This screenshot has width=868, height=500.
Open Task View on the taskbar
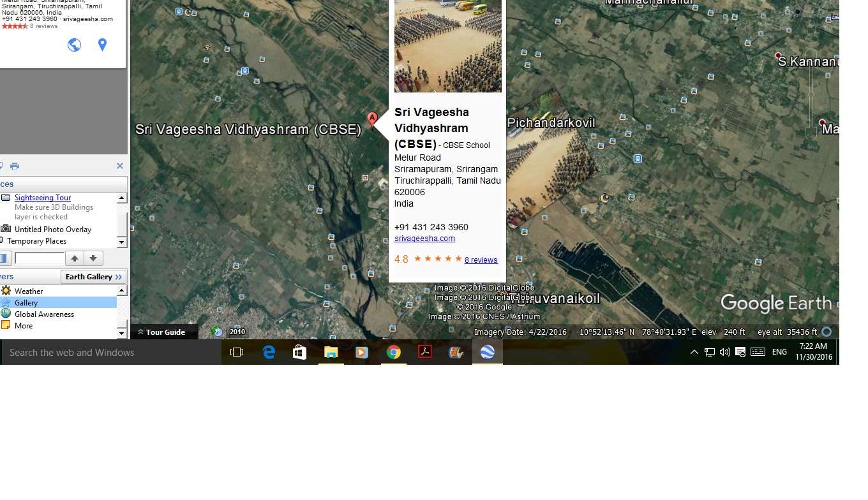pyautogui.click(x=237, y=352)
